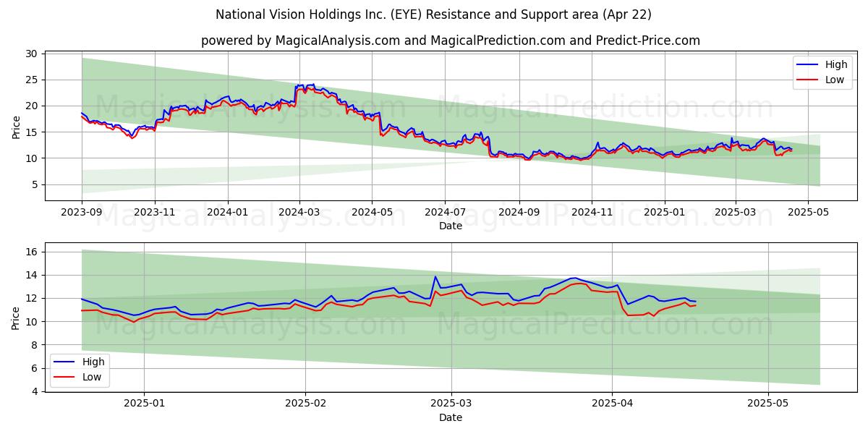This screenshot has width=868, height=434.
Task: Click the 'Price' axis label beside the lower chart
Action: pos(16,317)
